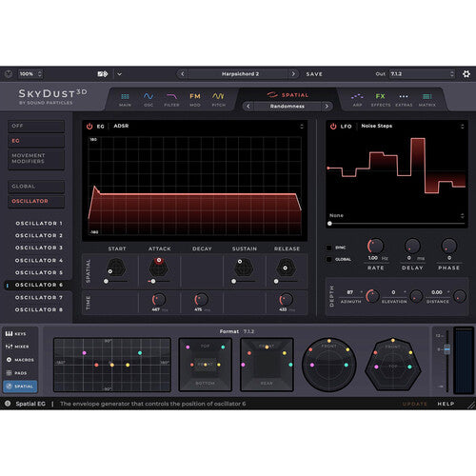Adjust the master volume fader
Screen dimensions: 476x476
click(x=446, y=349)
